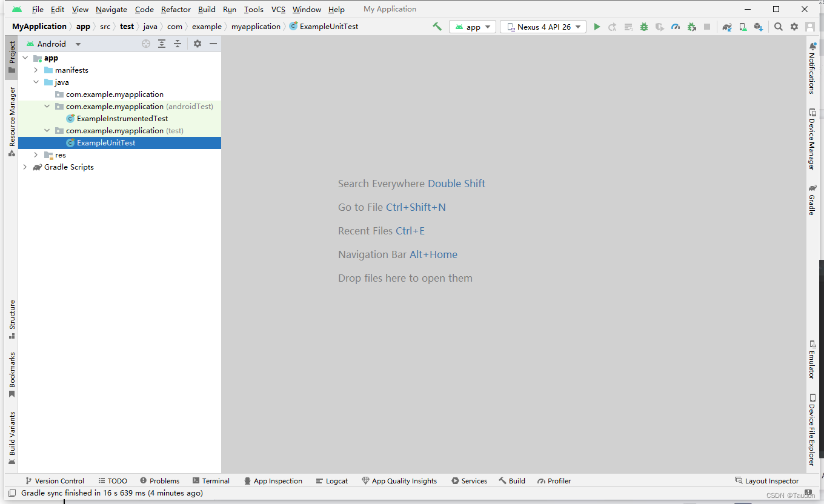The image size is (824, 504).
Task: Open the Profiler tool window
Action: (554, 481)
